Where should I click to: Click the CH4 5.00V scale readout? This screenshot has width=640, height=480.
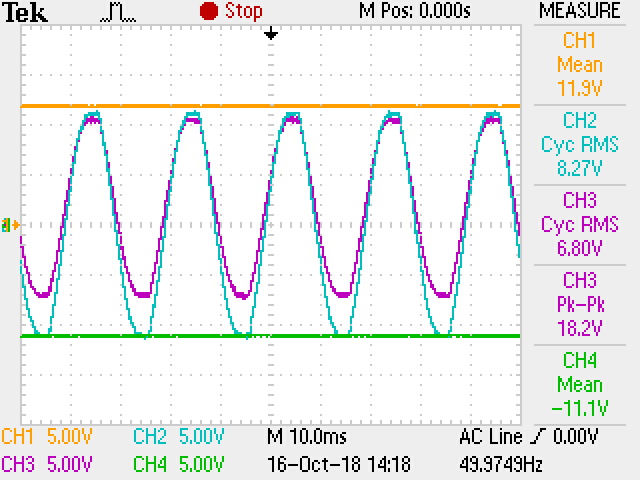click(x=178, y=464)
